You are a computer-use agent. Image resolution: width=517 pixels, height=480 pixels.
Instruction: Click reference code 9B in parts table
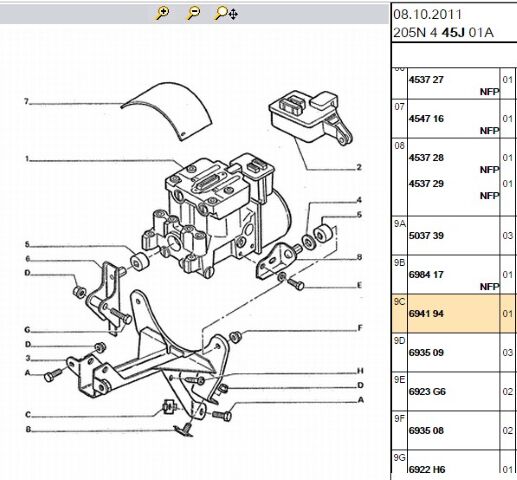click(399, 263)
